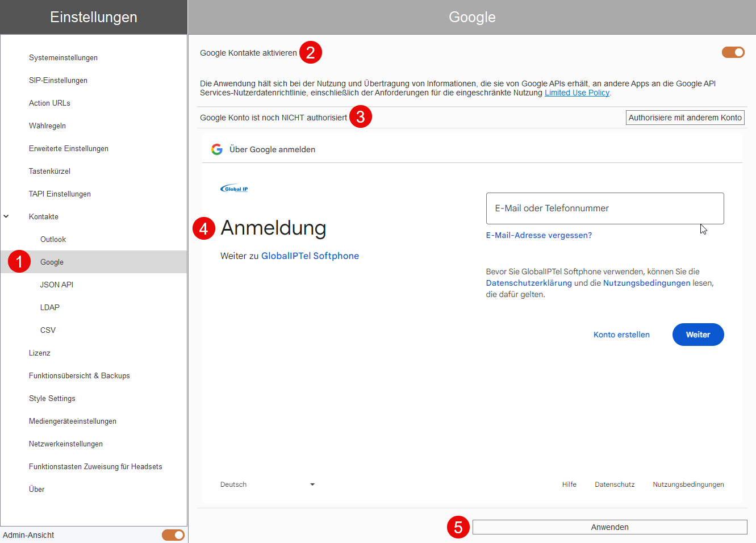
Task: Open the Deutsch language dropdown
Action: [268, 484]
